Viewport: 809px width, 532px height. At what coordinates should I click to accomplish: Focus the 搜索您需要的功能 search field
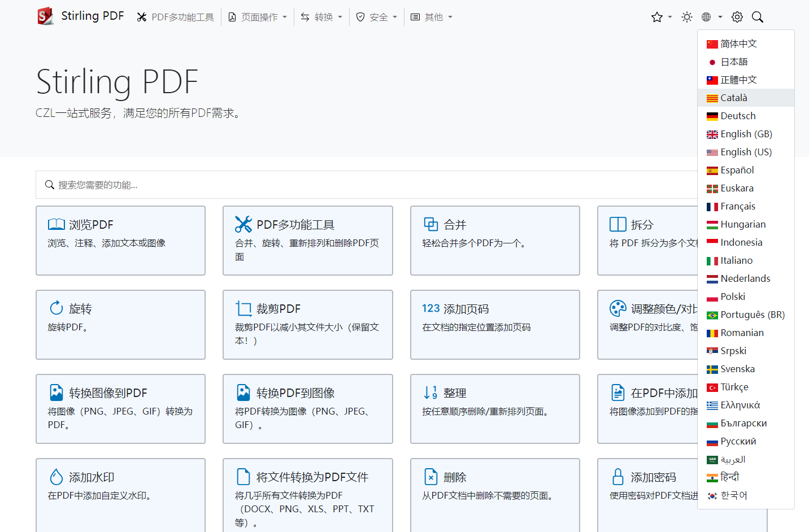click(367, 185)
